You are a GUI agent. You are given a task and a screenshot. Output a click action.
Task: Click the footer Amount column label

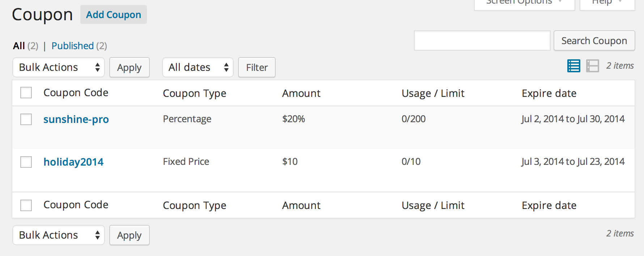301,205
